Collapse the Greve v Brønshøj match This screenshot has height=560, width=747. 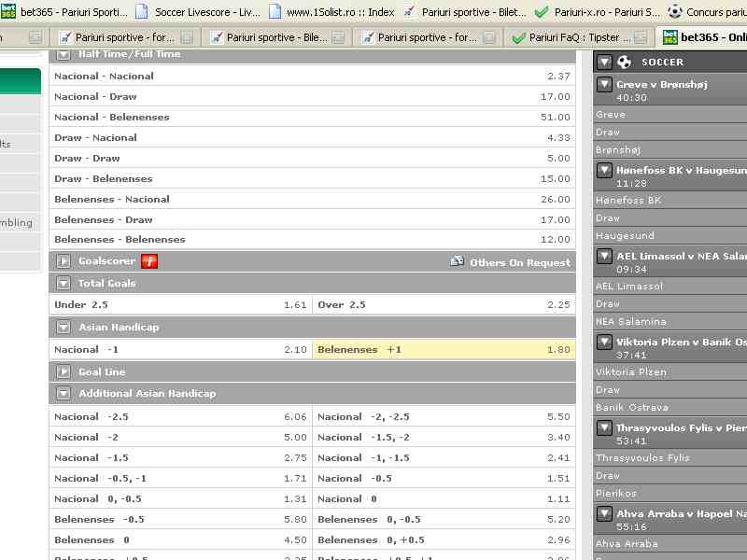click(x=604, y=85)
